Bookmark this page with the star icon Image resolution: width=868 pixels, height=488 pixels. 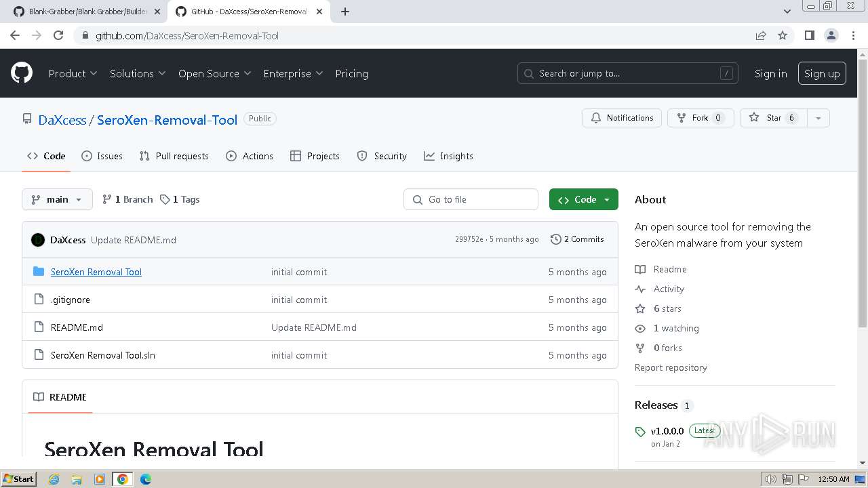783,35
